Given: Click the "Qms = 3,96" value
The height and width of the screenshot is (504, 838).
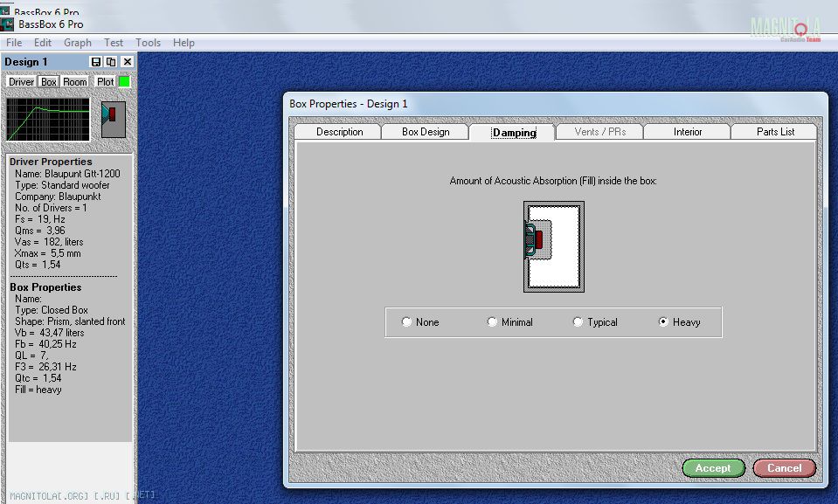Looking at the screenshot, I should [40, 231].
